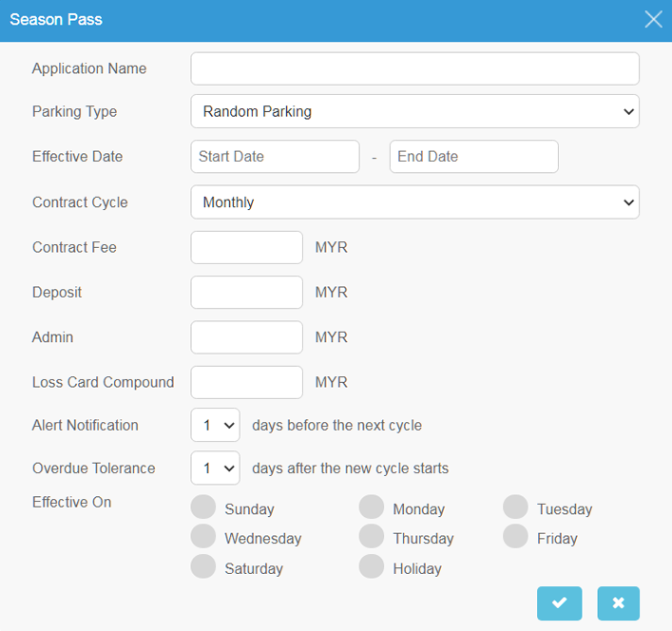Enable Sunday in Effective On

pos(203,507)
